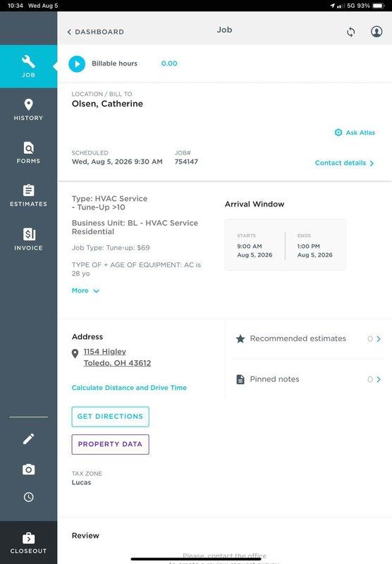Open Pinned notes row chevron
This screenshot has width=392, height=564.
point(379,379)
